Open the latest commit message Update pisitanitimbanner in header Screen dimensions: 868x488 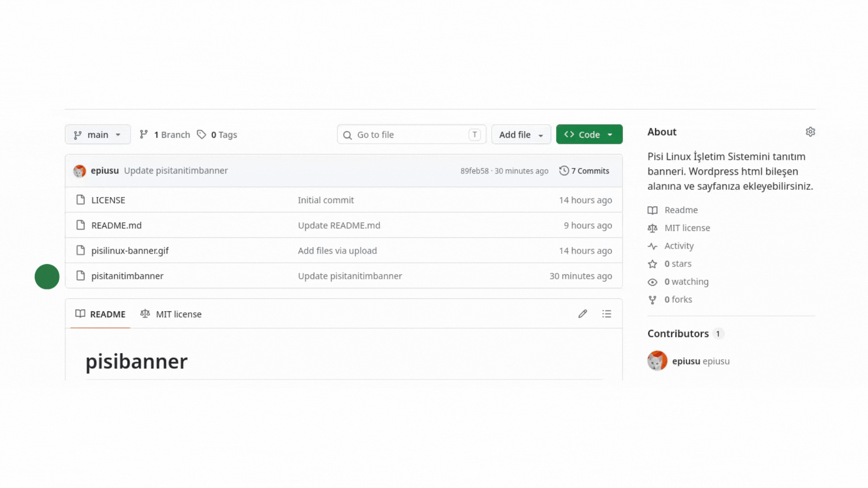176,171
